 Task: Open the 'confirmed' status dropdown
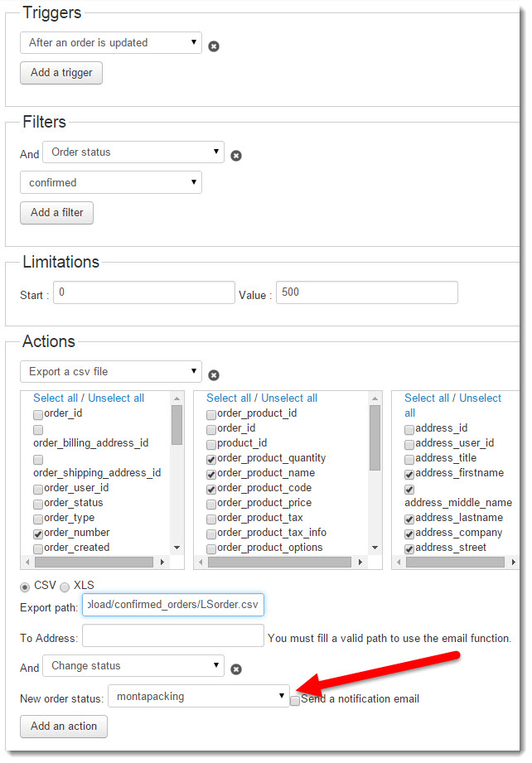[111, 183]
